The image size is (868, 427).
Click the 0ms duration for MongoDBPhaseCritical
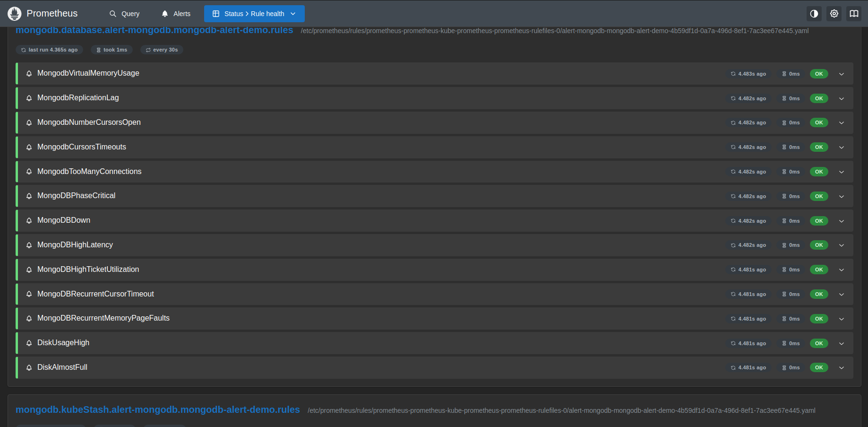pyautogui.click(x=791, y=196)
